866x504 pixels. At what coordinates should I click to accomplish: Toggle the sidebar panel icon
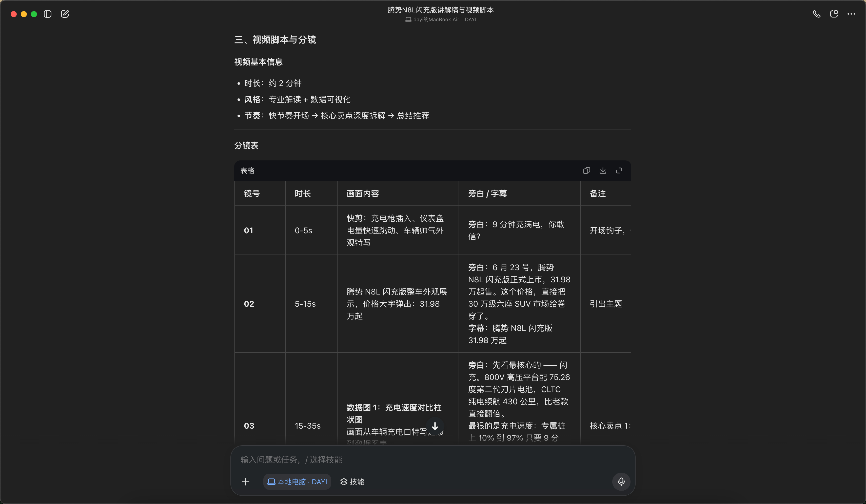click(x=47, y=14)
